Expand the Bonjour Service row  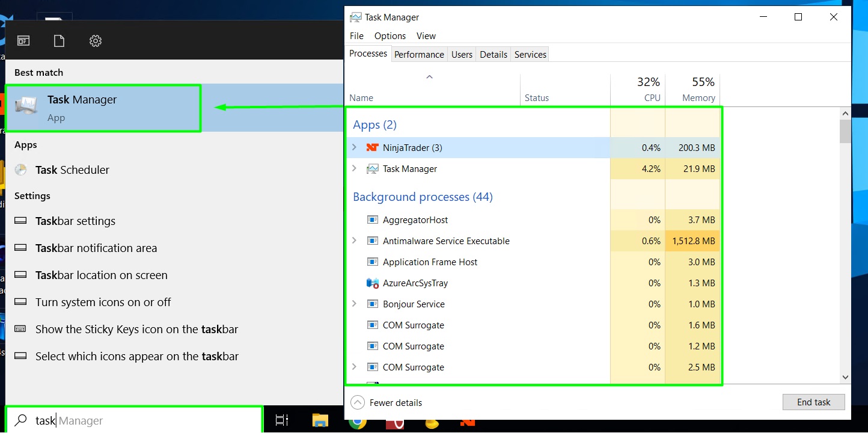354,304
